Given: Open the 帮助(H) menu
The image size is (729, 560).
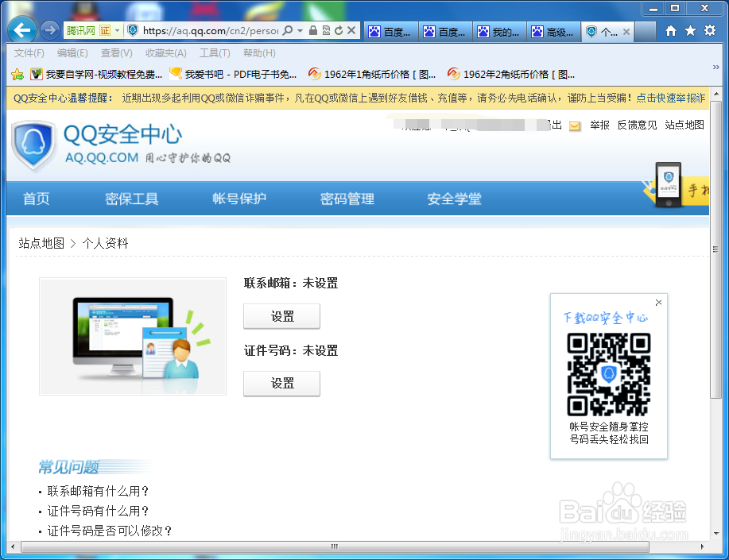Looking at the screenshot, I should tap(259, 53).
